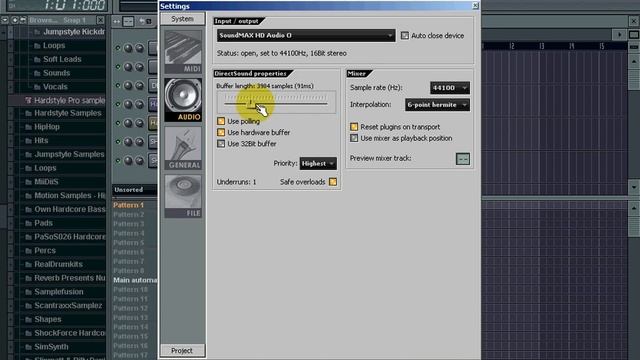Click the folder icon beside Sounds
Screen dimensions: 640x360
(x=37, y=73)
